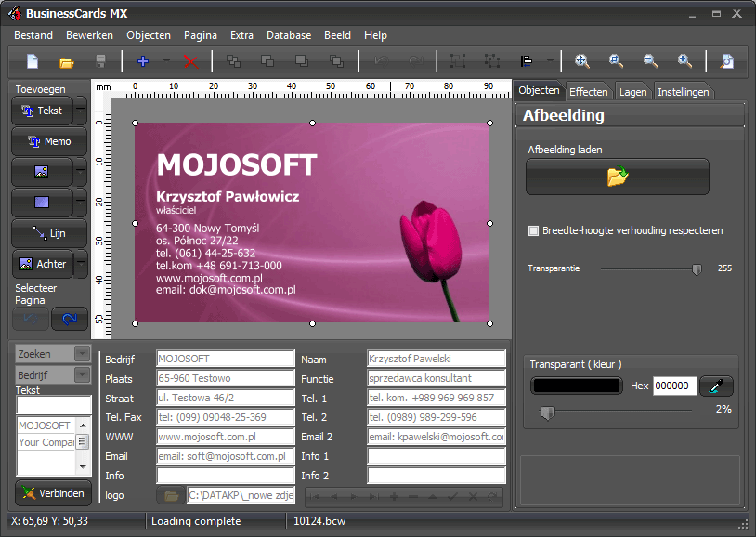Screen dimensions: 756x537
Task: Click the Afbeelding laden folder button
Action: click(618, 177)
